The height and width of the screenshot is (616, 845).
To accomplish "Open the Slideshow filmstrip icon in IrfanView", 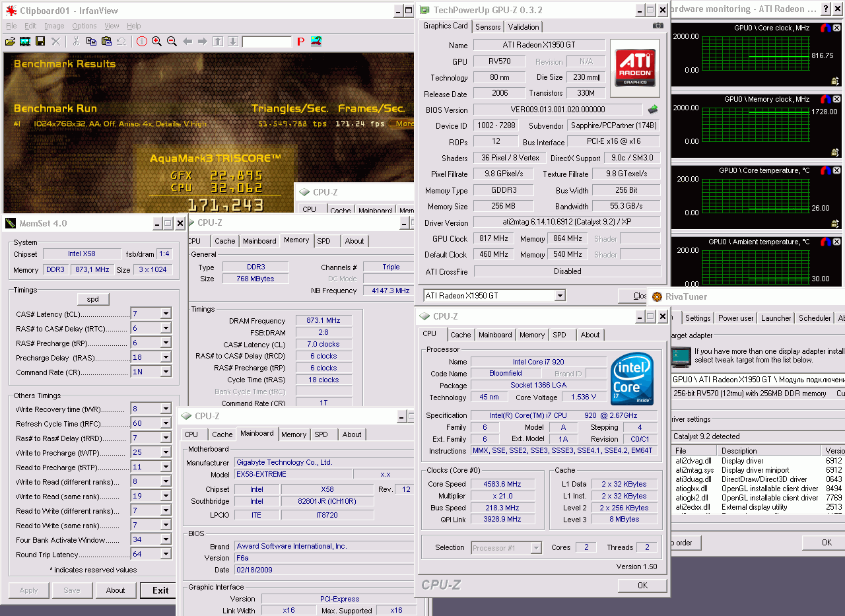I will pos(25,41).
